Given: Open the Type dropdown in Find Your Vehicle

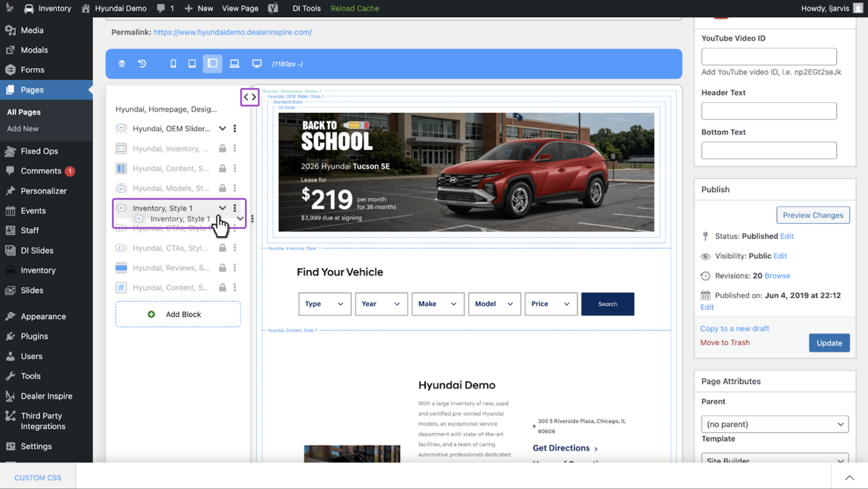Looking at the screenshot, I should pyautogui.click(x=324, y=304).
